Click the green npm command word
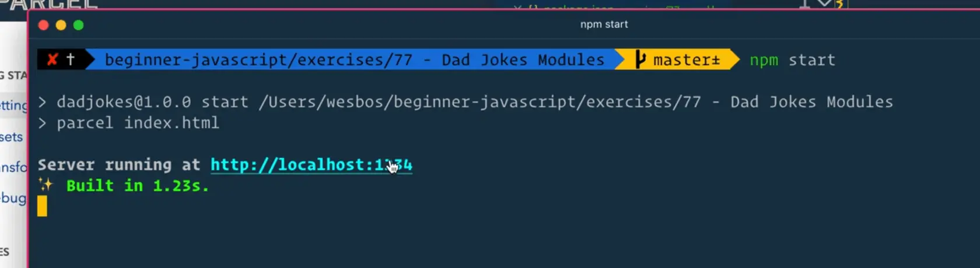This screenshot has height=268, width=980. click(764, 60)
